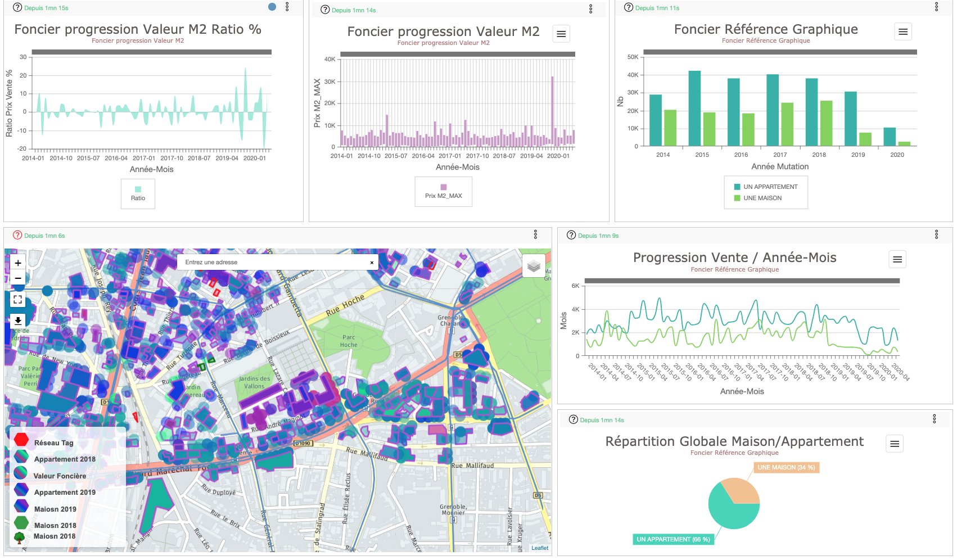Image resolution: width=957 pixels, height=560 pixels.
Task: Open help icon on Ratio % widget
Action: 17,8
